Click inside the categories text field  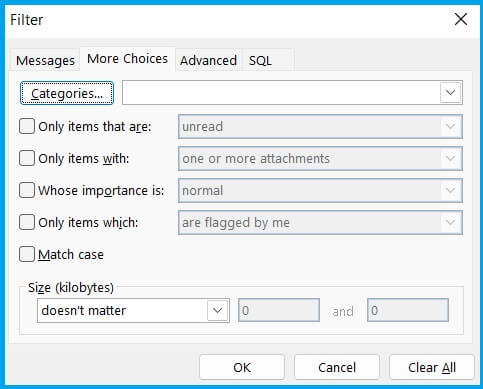click(x=281, y=92)
